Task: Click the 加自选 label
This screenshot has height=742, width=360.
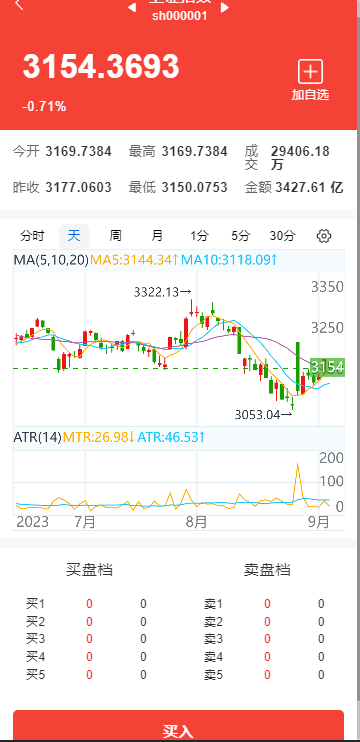Action: coord(310,95)
